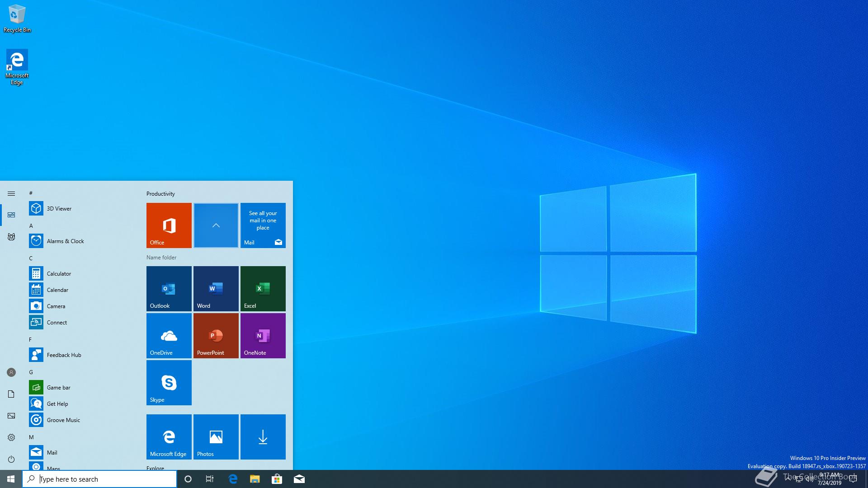The width and height of the screenshot is (868, 488).
Task: Launch the Excel tile
Action: [x=263, y=289]
